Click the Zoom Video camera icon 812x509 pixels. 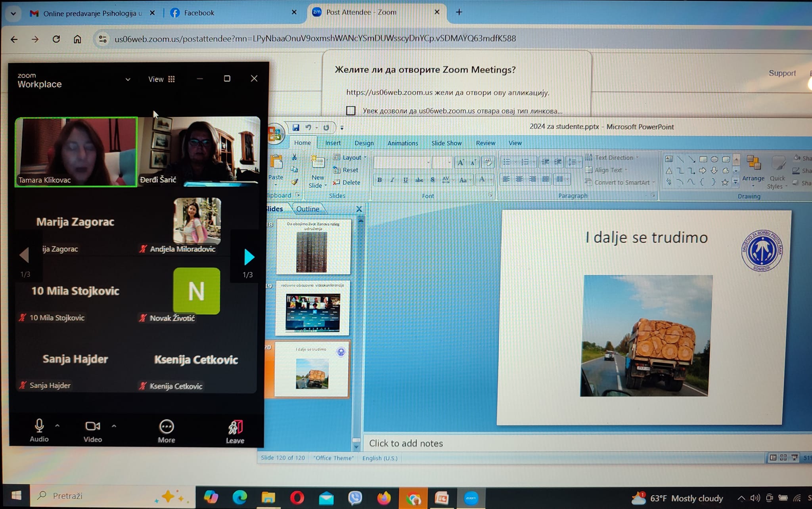(92, 426)
